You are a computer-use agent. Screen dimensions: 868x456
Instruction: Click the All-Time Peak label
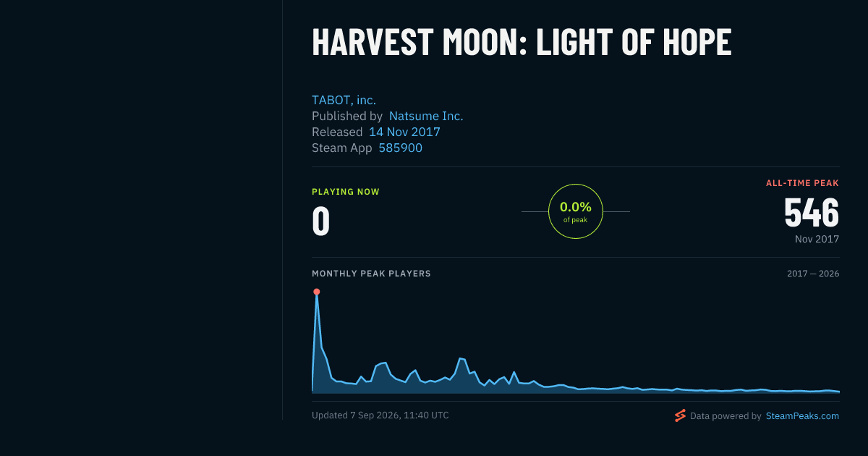click(802, 183)
